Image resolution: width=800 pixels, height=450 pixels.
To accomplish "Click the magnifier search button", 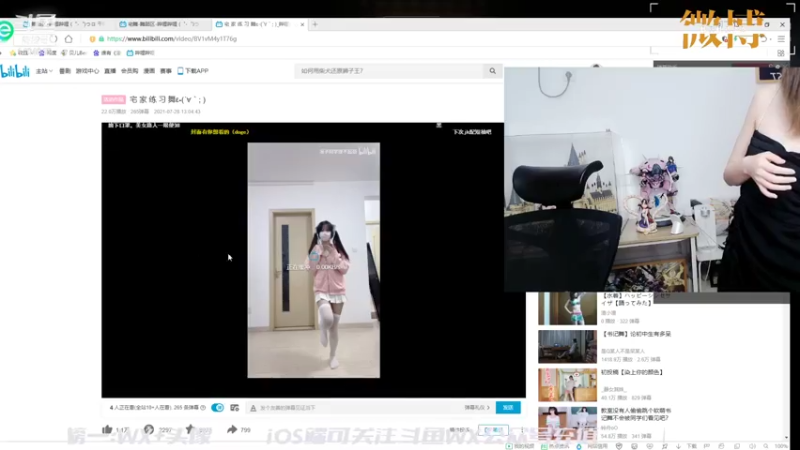I will pos(492,71).
